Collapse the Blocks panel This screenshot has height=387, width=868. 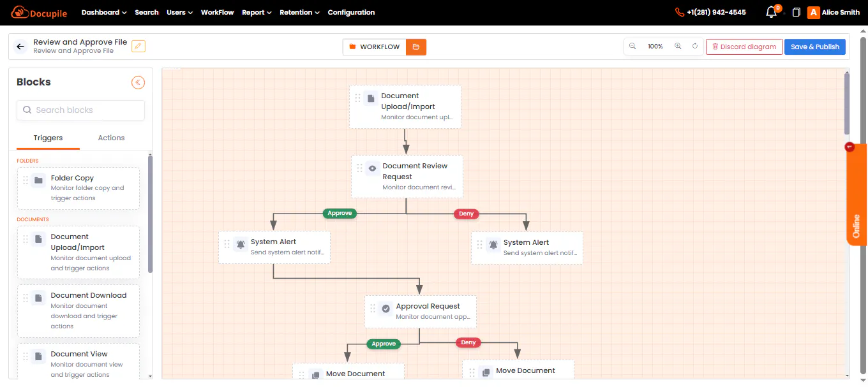(x=138, y=82)
